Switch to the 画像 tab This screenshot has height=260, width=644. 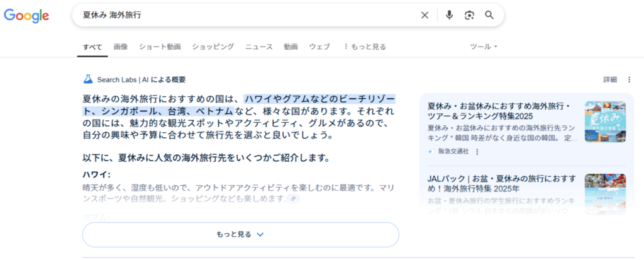pos(121,47)
